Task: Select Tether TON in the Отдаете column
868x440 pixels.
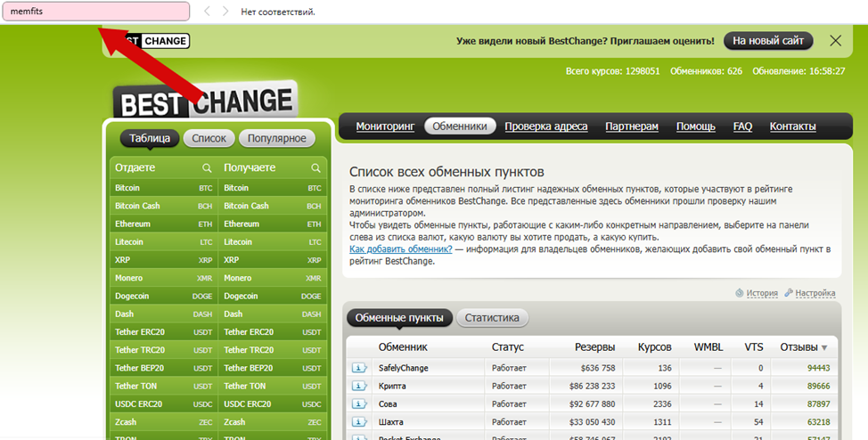Action: [x=164, y=386]
